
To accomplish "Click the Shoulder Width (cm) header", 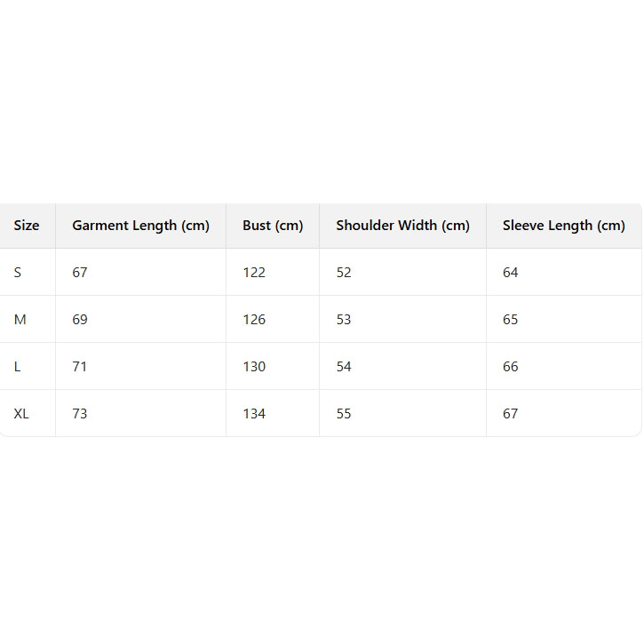I will click(x=402, y=226).
